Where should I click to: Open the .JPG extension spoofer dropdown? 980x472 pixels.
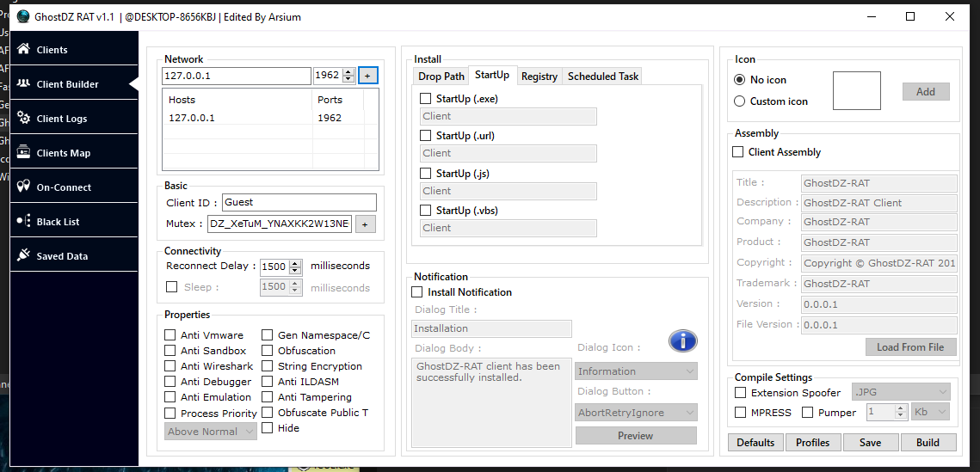click(x=901, y=393)
